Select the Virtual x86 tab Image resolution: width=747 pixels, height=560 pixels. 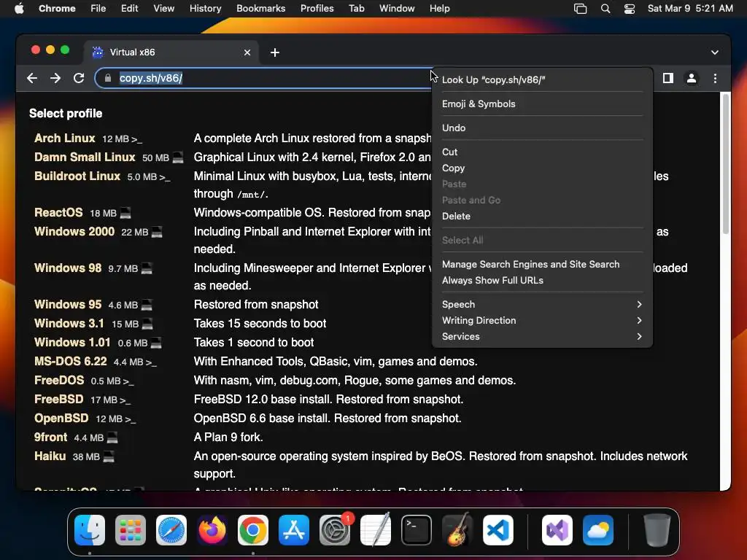tap(171, 52)
